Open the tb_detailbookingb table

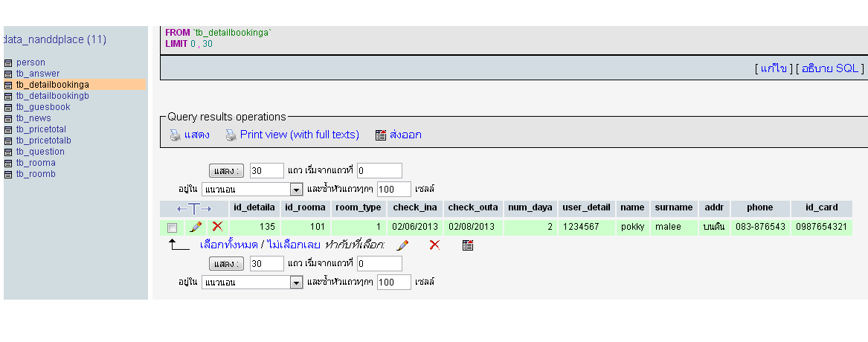53,96
